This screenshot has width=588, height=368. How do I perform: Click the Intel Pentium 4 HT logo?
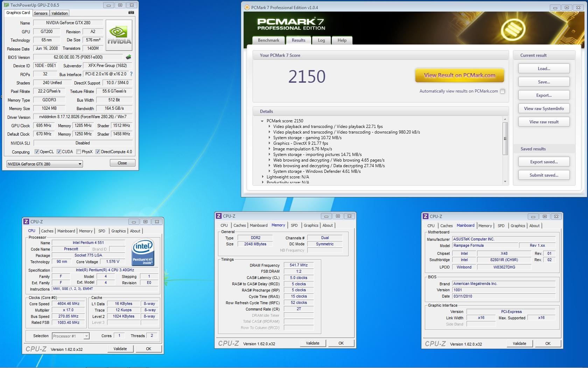pos(143,252)
